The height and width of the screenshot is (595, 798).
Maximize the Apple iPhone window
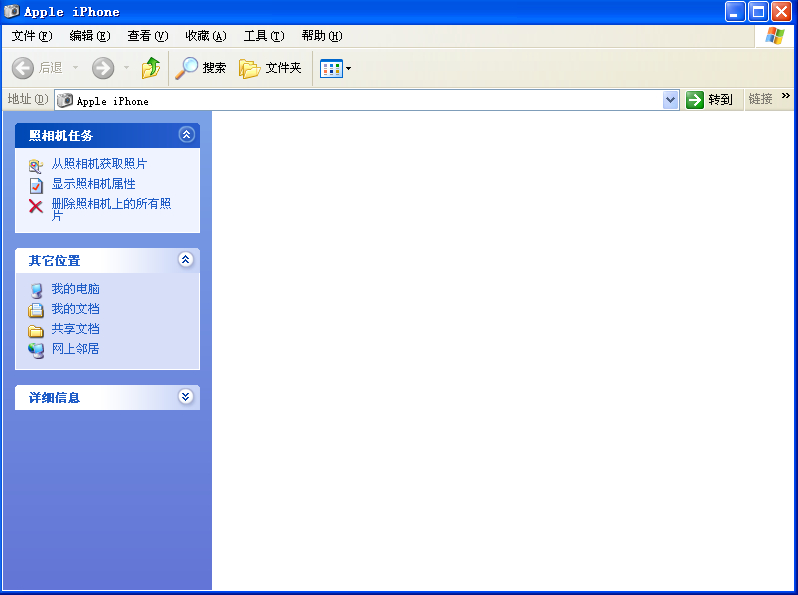coord(758,12)
